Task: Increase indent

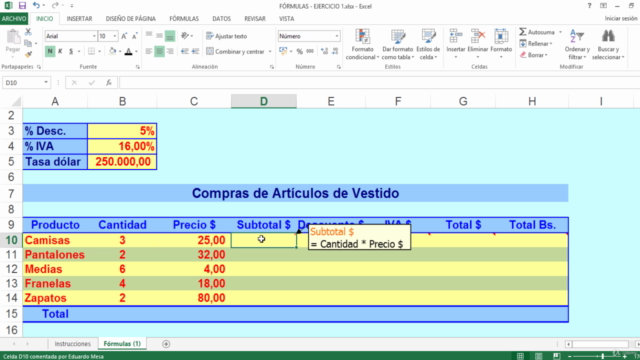Action: (x=196, y=51)
